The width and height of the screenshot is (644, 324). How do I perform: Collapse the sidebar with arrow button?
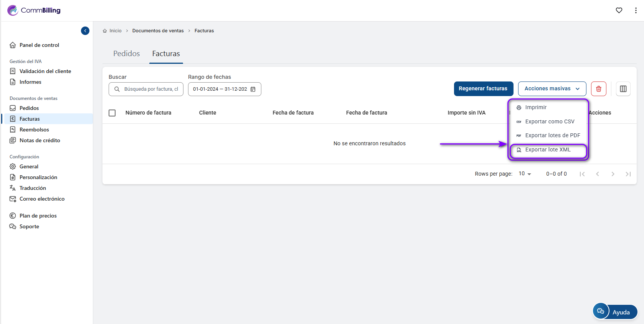coord(85,31)
